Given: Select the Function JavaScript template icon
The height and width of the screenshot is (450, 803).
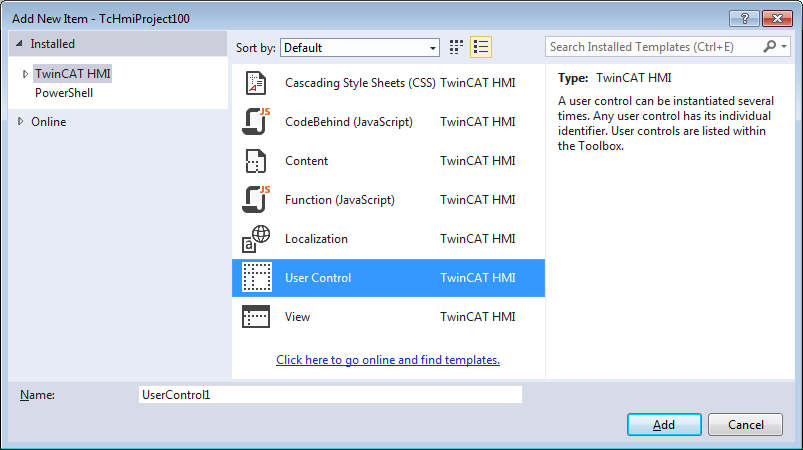Looking at the screenshot, I should pos(256,200).
